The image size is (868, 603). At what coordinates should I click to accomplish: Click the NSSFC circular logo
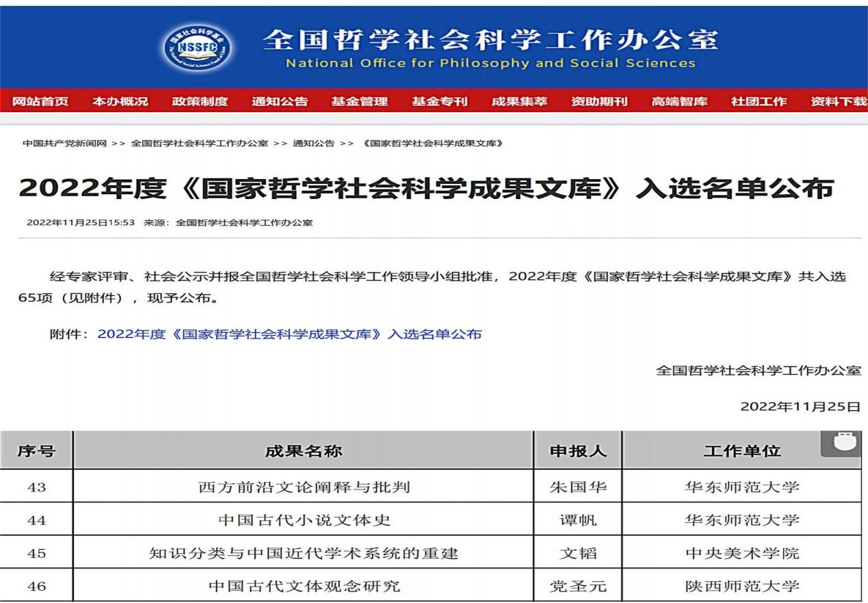point(197,47)
